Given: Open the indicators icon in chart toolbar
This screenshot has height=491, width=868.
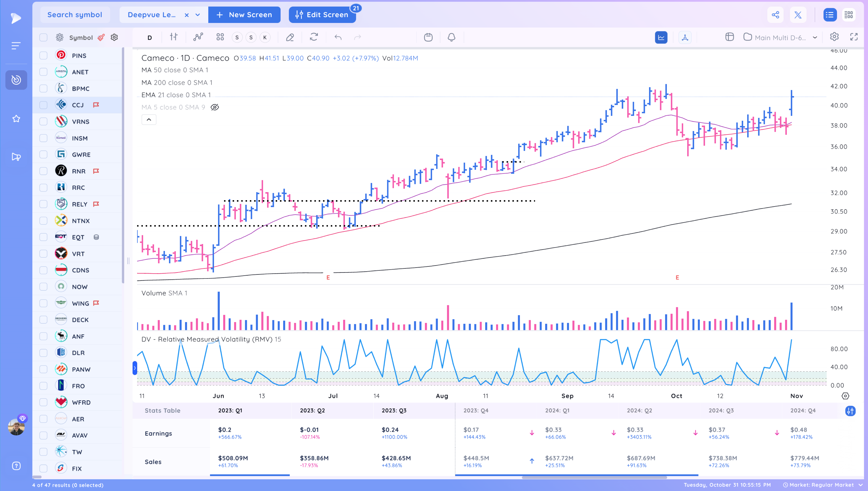Looking at the screenshot, I should point(198,37).
